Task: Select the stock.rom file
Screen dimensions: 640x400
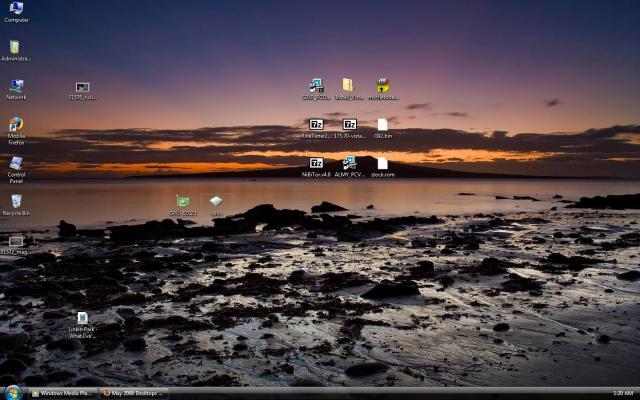Action: (382, 167)
